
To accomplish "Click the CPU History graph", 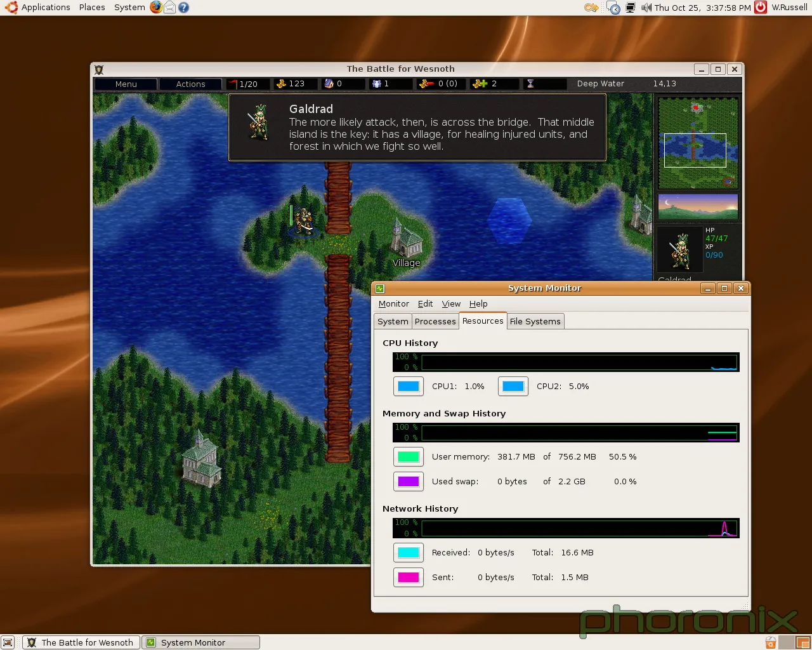I will point(566,362).
